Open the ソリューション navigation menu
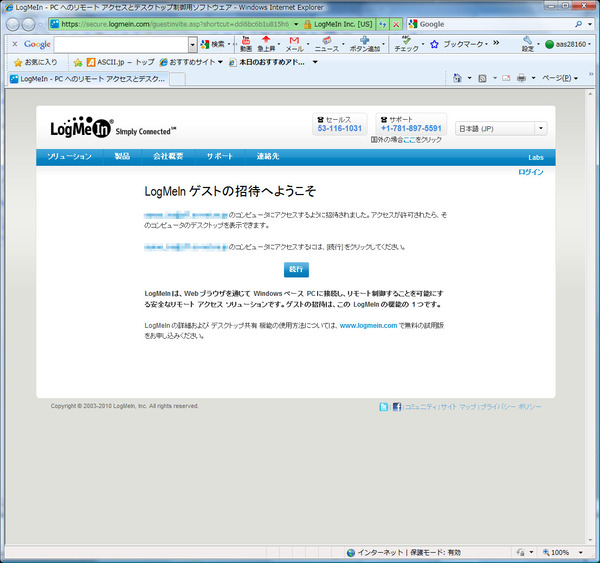 click(69, 157)
